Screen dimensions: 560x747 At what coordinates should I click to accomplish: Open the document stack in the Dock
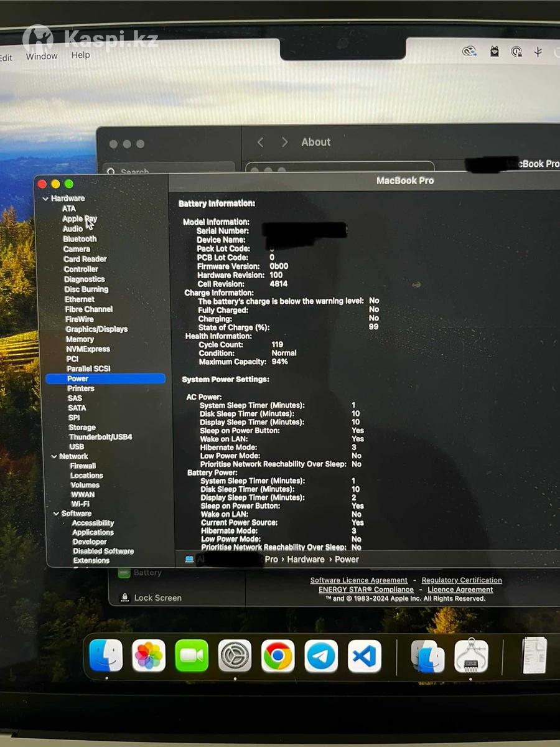tap(534, 655)
